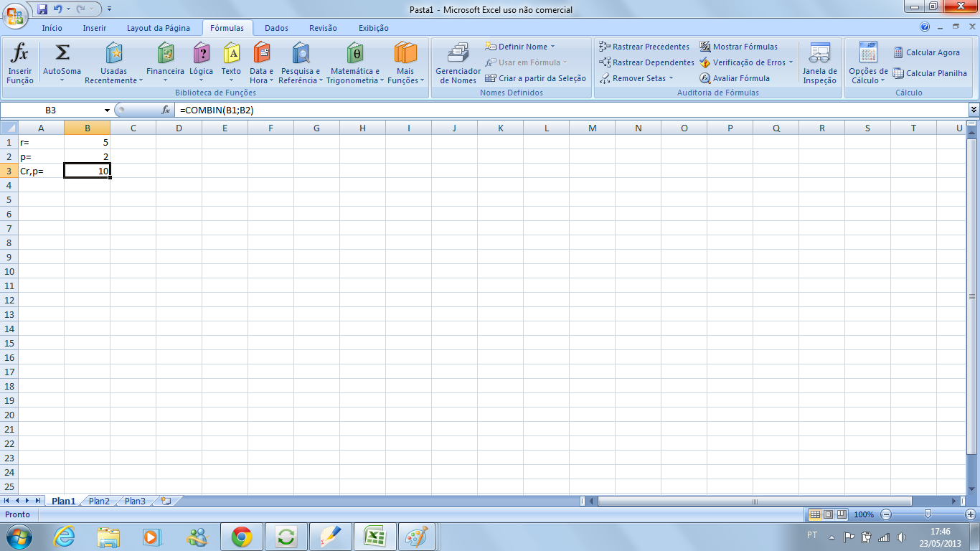Expand the formula bar chevron
Screen dimensions: 980x551
click(x=974, y=110)
